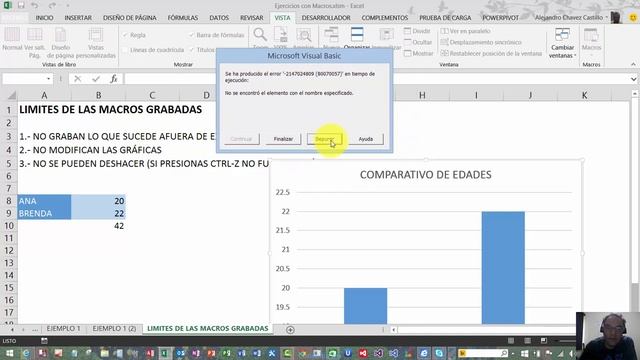The height and width of the screenshot is (360, 640).
Task: Open the INSERTAR ribbon tab
Action: point(78,18)
